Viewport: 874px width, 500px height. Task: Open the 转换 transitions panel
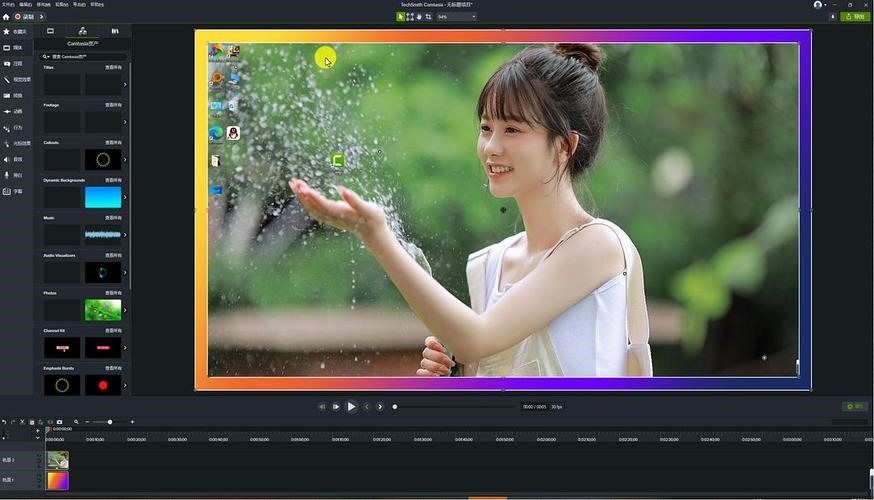pos(13,96)
